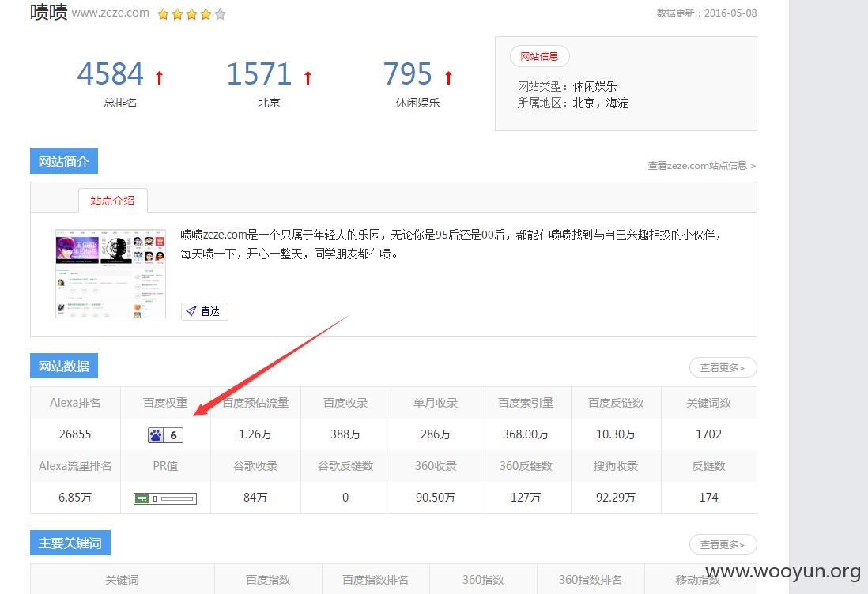
Task: Click the 关键词数 value 1702
Action: (708, 434)
